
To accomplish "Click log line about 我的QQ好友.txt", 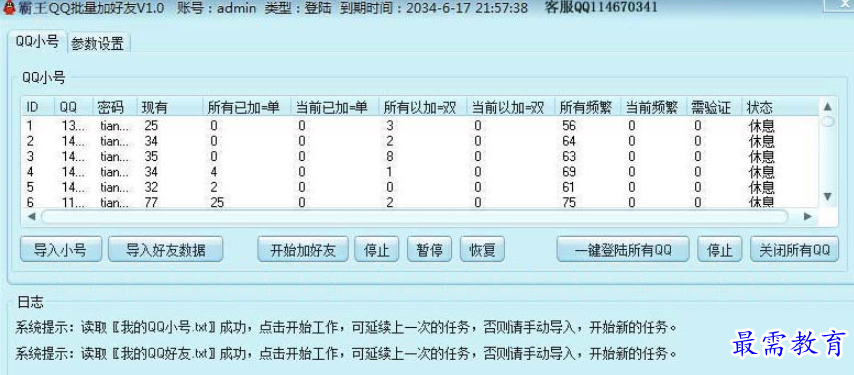I will click(347, 353).
